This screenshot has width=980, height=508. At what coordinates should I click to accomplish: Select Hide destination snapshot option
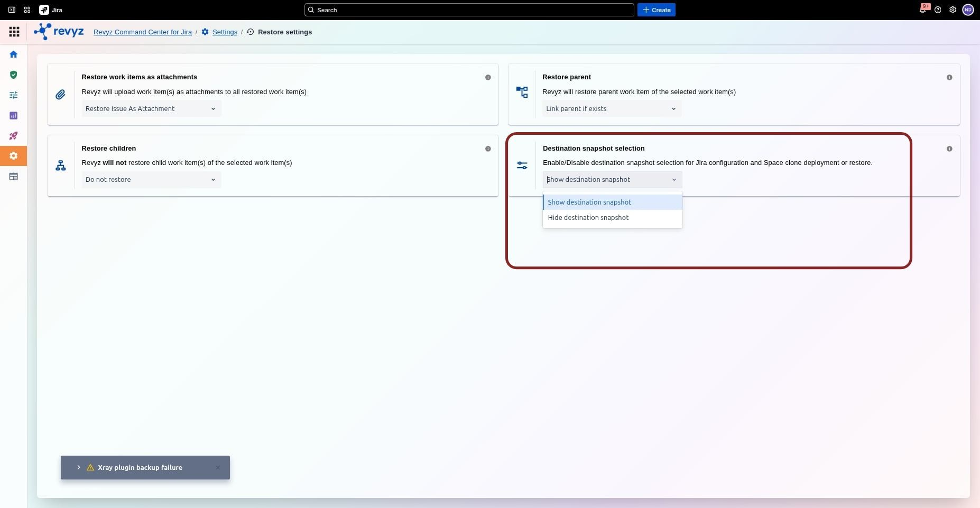click(x=588, y=218)
